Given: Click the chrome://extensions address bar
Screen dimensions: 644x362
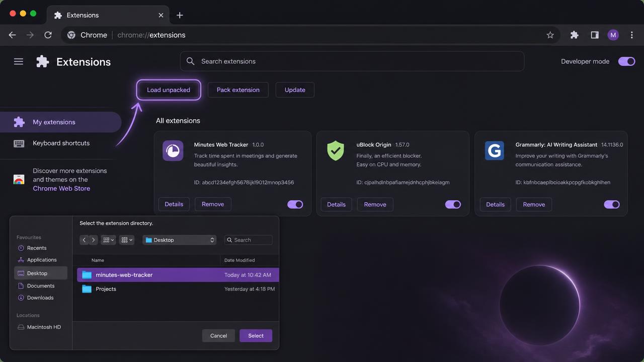Looking at the screenshot, I should 310,35.
